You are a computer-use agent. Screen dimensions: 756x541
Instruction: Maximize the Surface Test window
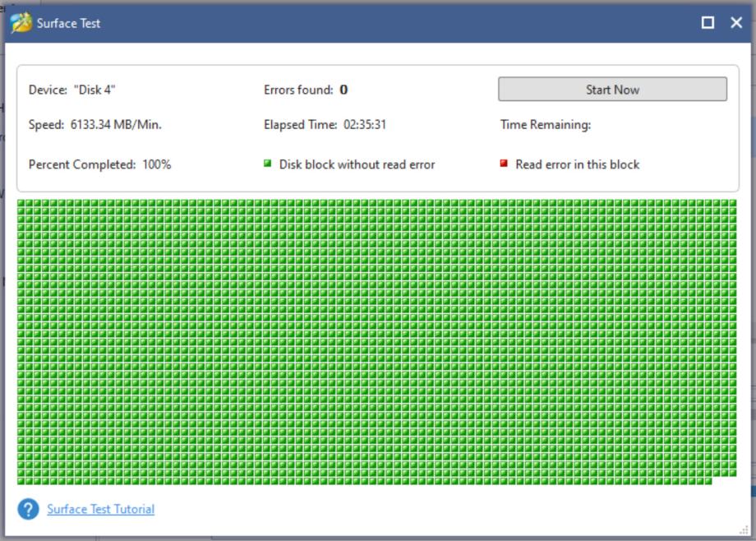coord(708,23)
